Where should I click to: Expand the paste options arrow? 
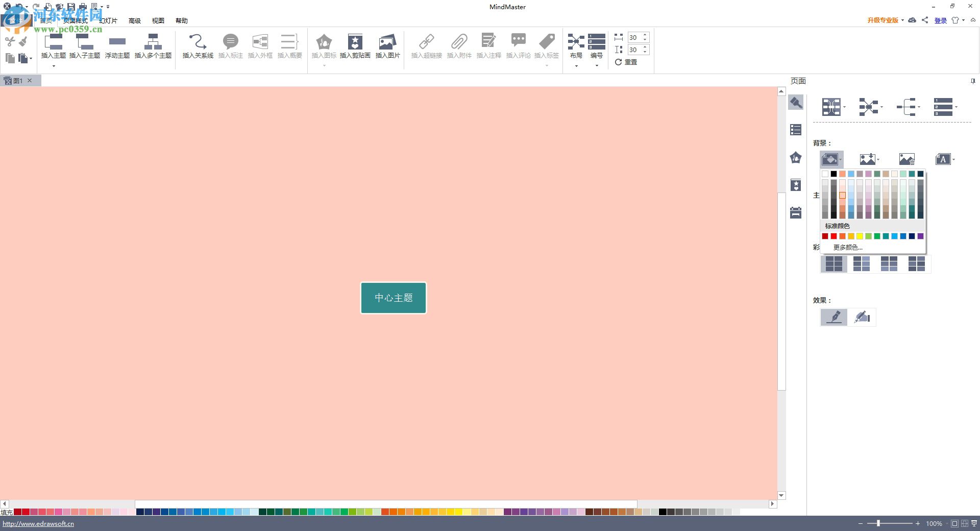click(x=31, y=59)
